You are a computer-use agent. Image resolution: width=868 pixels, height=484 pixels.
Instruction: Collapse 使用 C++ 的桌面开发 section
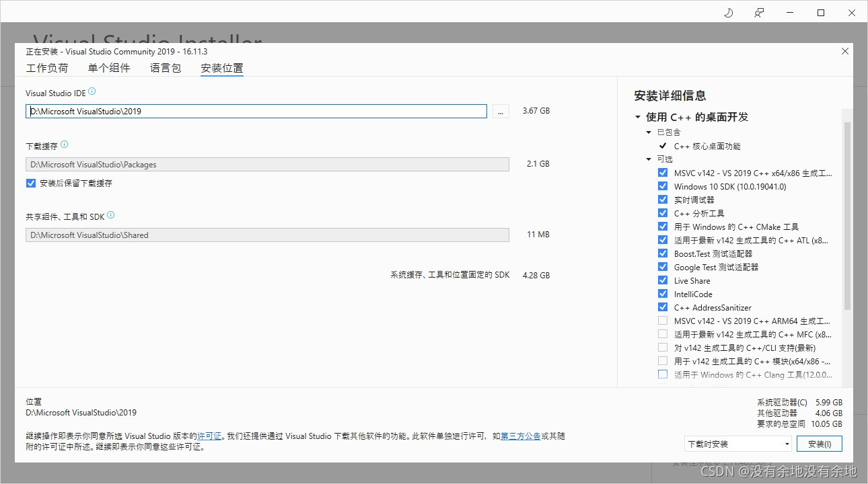click(638, 117)
